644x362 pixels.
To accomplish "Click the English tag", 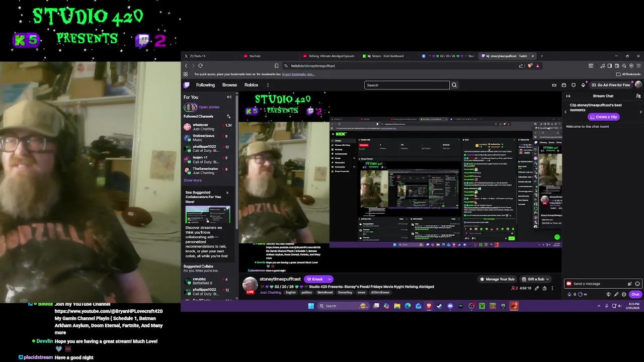I will tap(291, 292).
